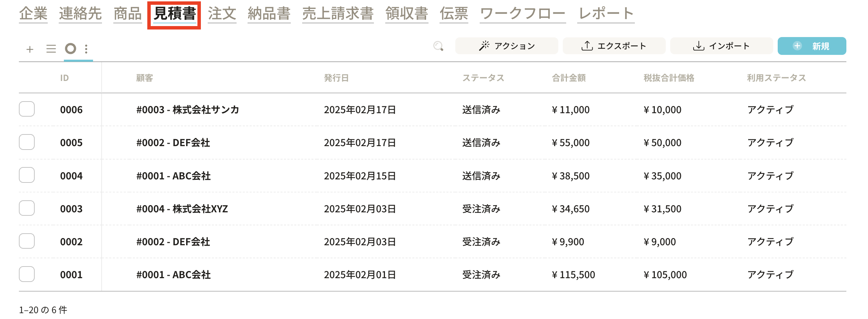
Task: Sort by the 発行日 column header
Action: (336, 78)
